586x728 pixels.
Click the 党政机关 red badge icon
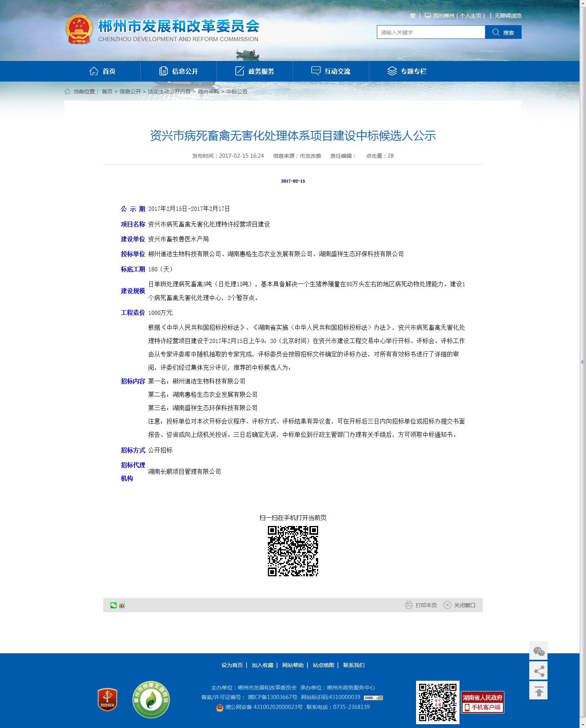pos(107,700)
